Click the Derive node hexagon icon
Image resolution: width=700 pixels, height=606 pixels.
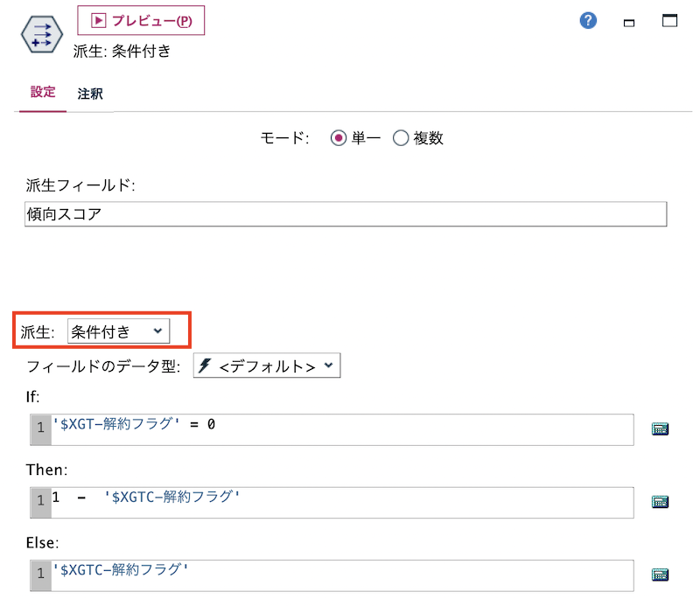click(x=40, y=35)
